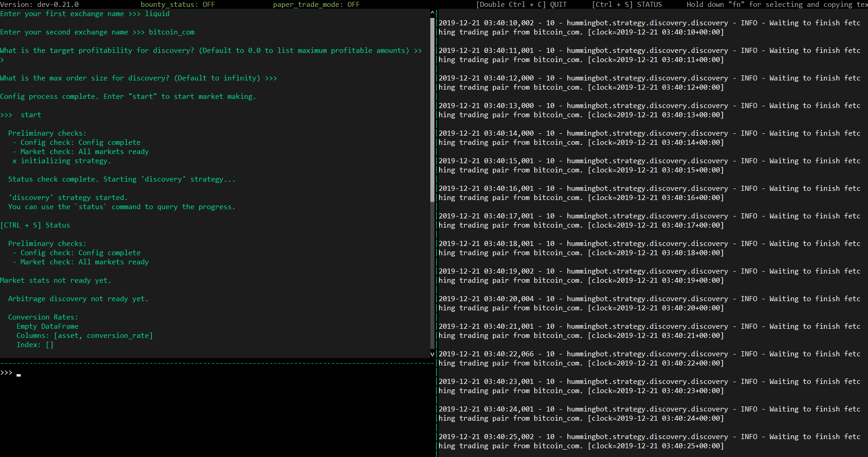Click the blinking cursor block at the prompt

(x=18, y=375)
